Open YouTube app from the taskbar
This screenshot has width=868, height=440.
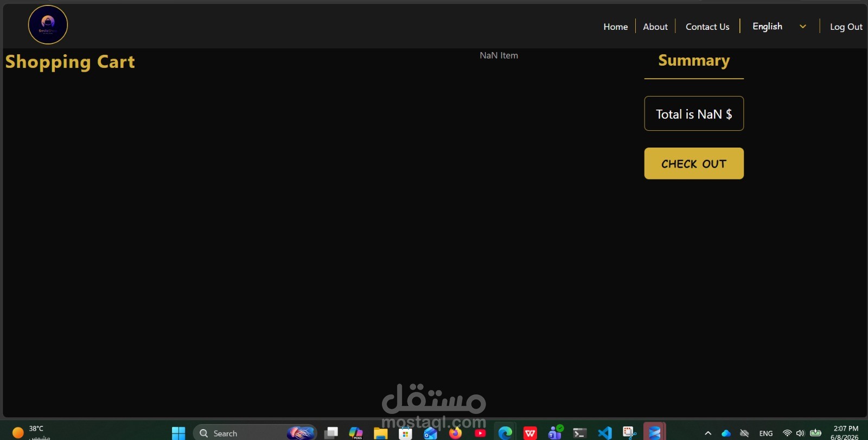[x=480, y=433]
